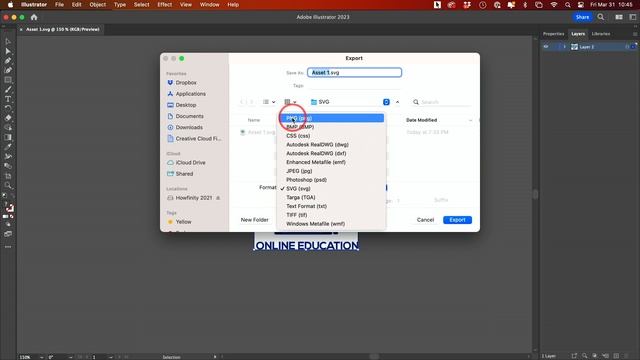Screen dimensions: 640x360
Task: Choose JPEG (jpg) format
Action: 331,171
